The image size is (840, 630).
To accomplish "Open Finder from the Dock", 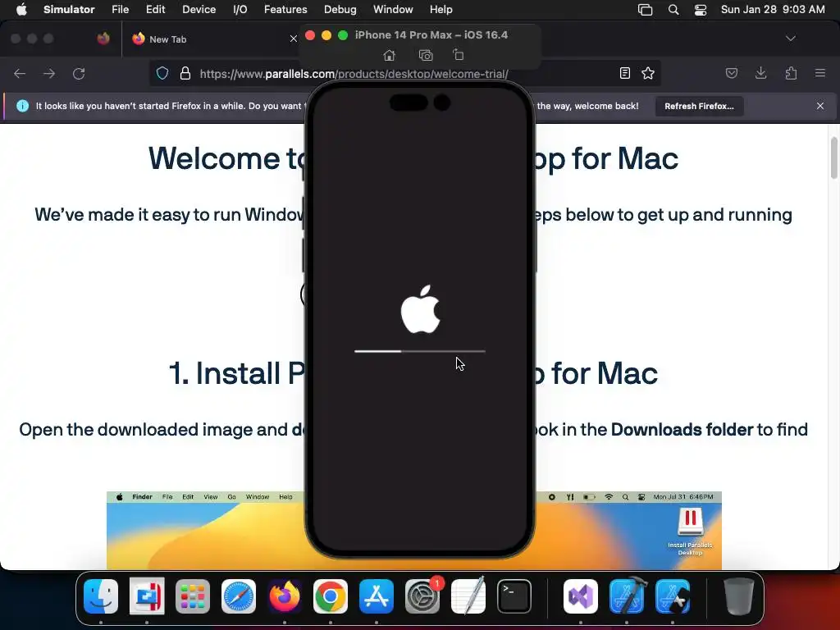I will click(101, 596).
